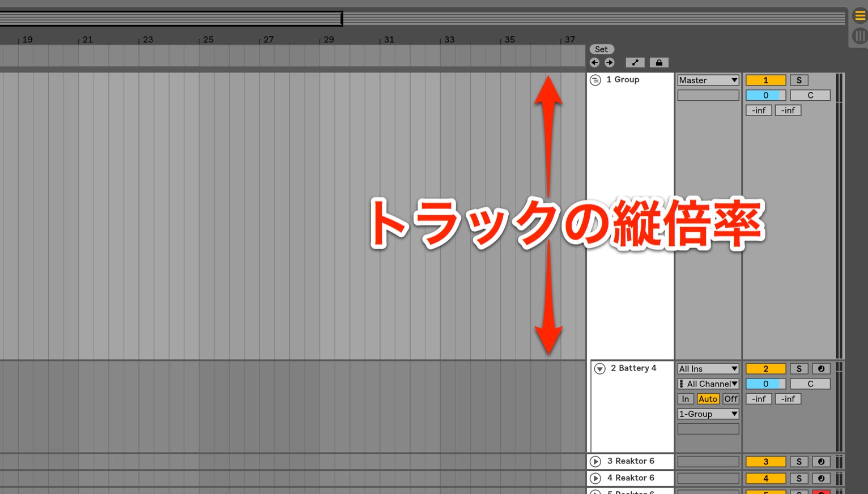The height and width of the screenshot is (494, 868).
Task: Click the right -inf value in 2 Battery 4
Action: tap(788, 399)
